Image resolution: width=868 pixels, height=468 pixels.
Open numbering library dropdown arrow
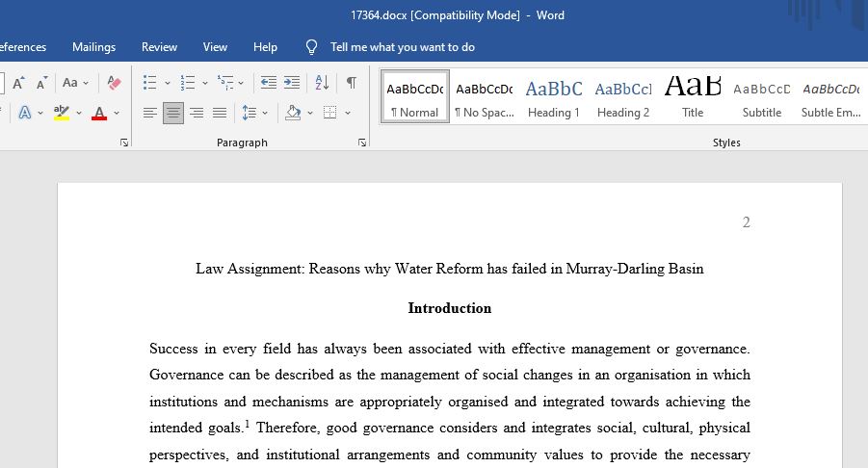(x=205, y=83)
